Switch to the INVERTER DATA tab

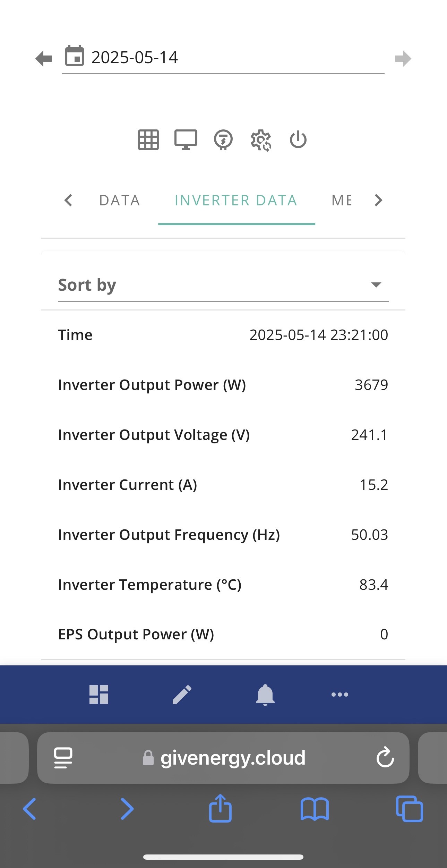pos(236,201)
